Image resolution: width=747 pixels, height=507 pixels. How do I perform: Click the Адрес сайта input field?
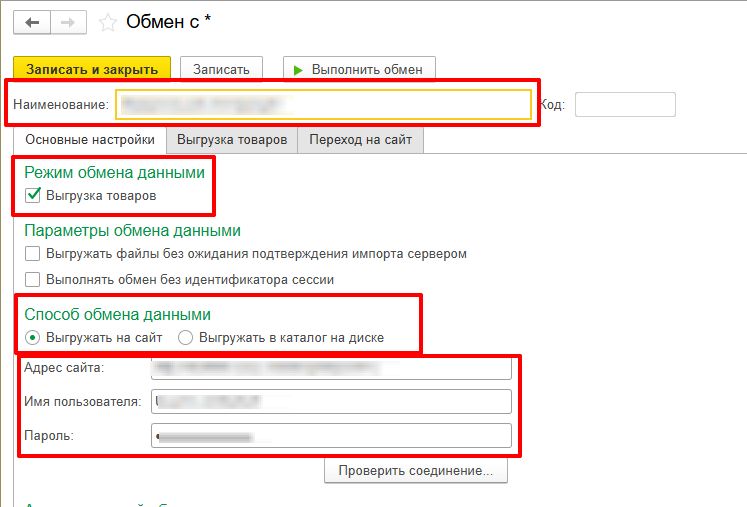pyautogui.click(x=330, y=369)
